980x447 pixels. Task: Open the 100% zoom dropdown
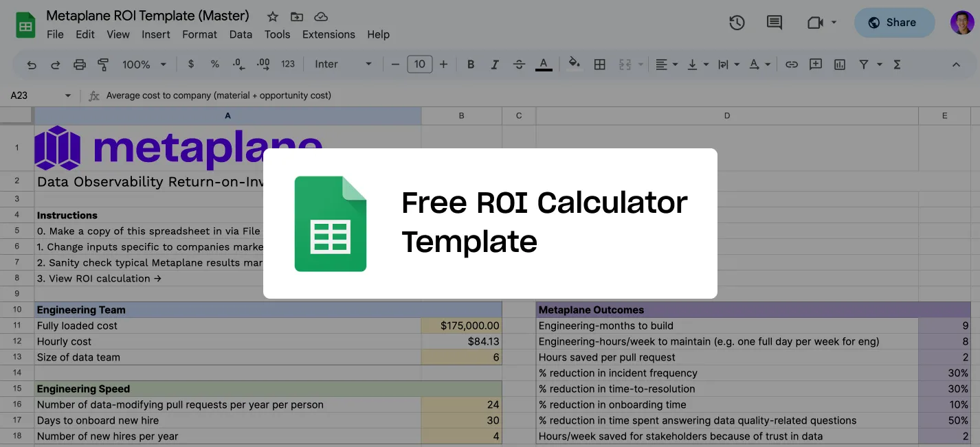144,65
